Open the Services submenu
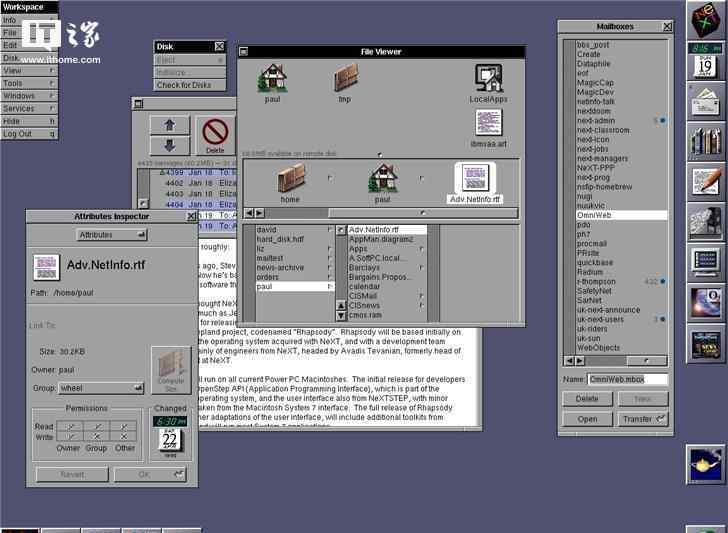This screenshot has height=533, width=728. (29, 108)
